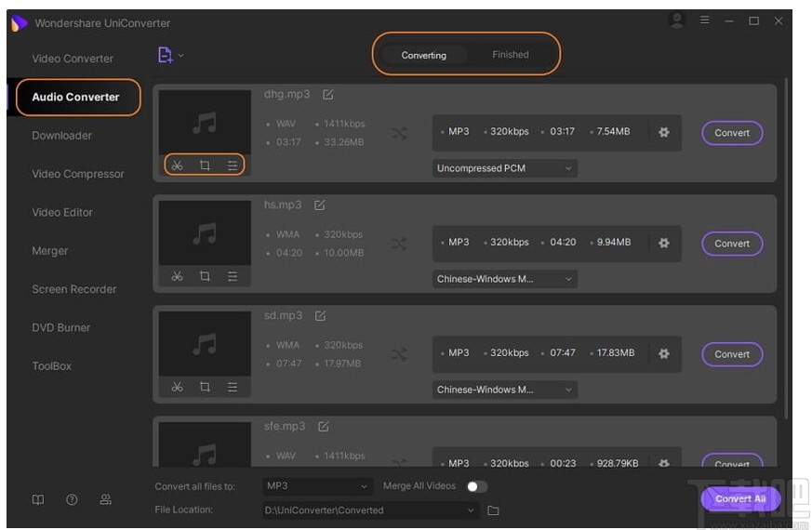
Task: Open the ToolBox section
Action: [52, 366]
